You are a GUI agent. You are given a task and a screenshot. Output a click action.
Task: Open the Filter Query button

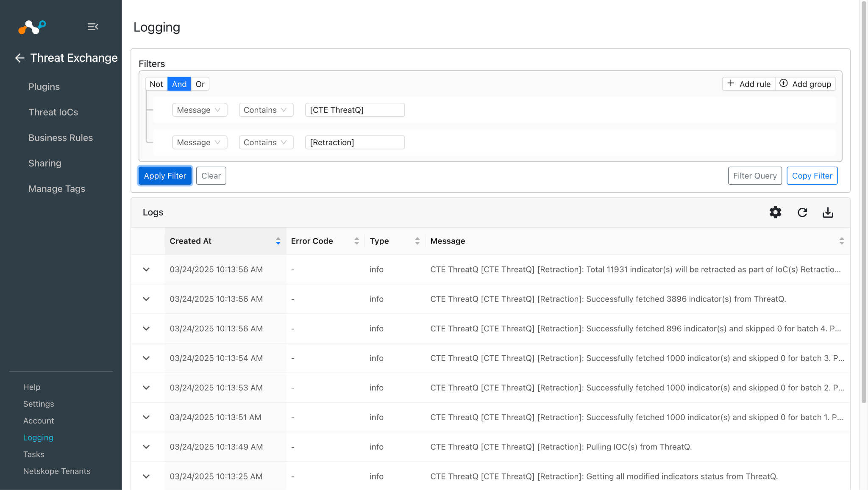[755, 176]
